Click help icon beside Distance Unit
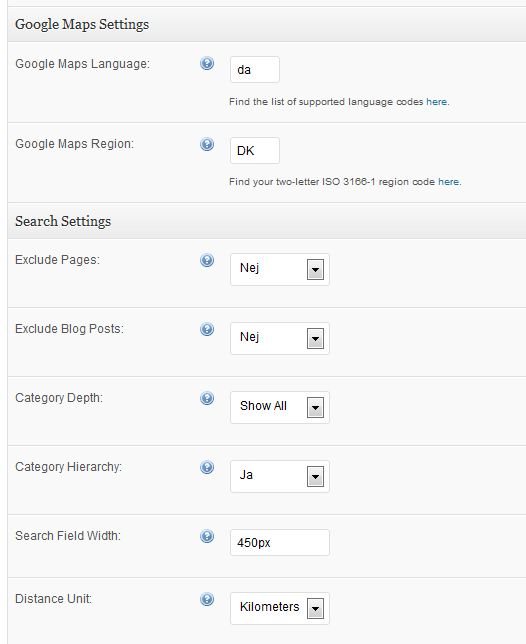The image size is (526, 644). coord(207,599)
